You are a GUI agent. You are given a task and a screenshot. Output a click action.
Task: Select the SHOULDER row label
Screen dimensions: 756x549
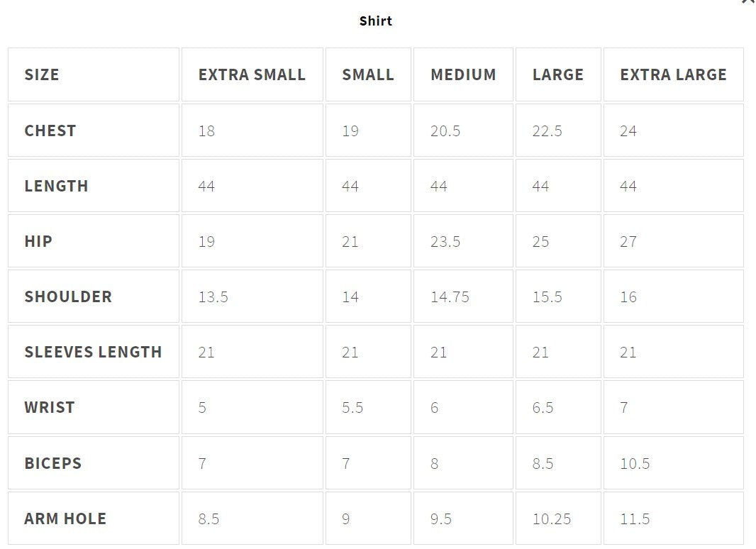[68, 296]
